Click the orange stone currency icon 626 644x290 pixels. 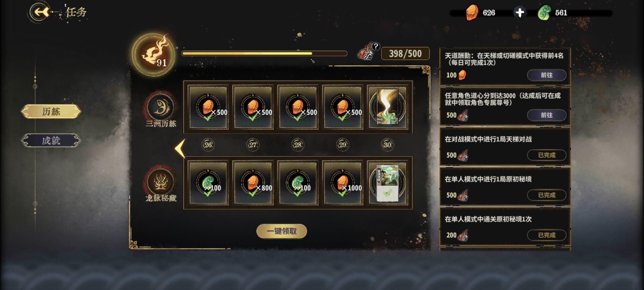click(472, 13)
